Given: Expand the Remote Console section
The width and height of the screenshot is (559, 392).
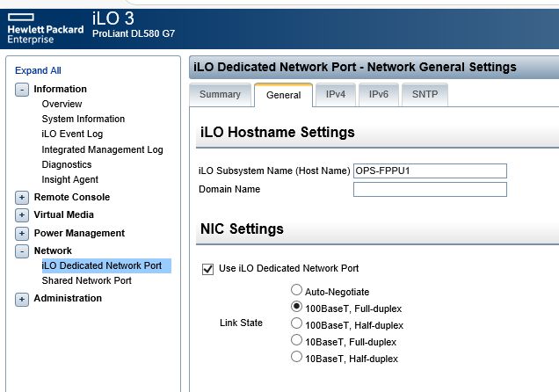Looking at the screenshot, I should tap(22, 198).
